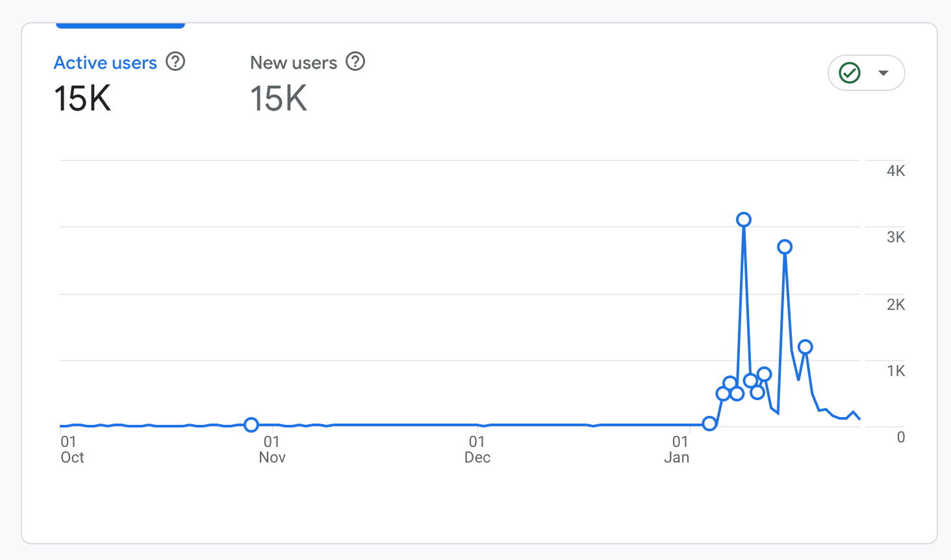Click the 15K Active users value
951x560 pixels.
pos(82,99)
